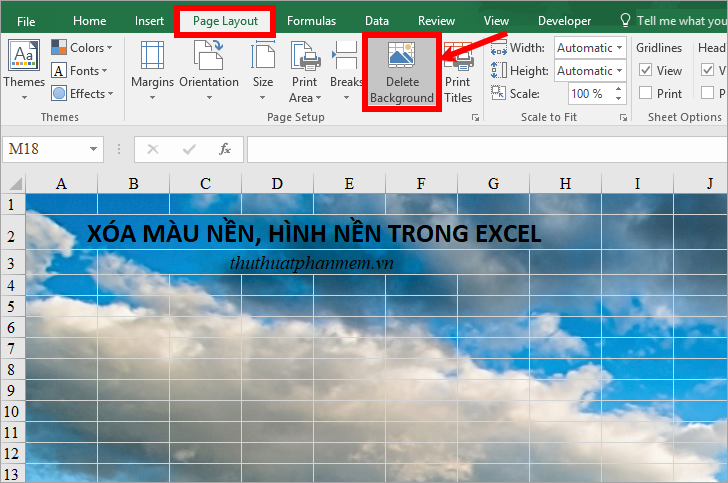Image resolution: width=728 pixels, height=483 pixels.
Task: Open the Breaks dropdown arrow
Action: tap(346, 98)
